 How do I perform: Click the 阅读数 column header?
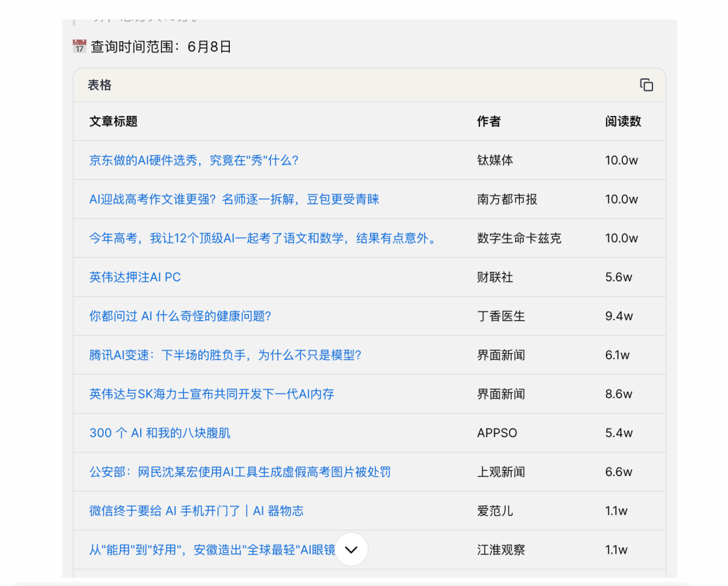pyautogui.click(x=623, y=121)
